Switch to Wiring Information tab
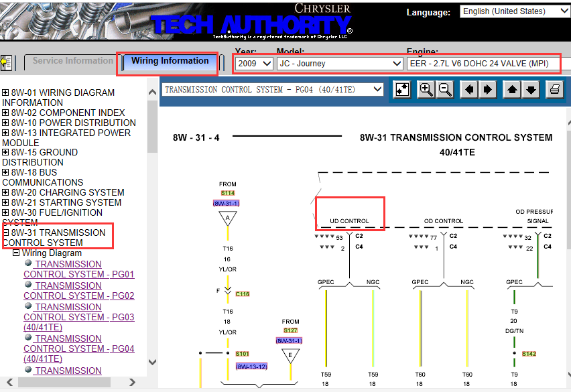 click(170, 61)
